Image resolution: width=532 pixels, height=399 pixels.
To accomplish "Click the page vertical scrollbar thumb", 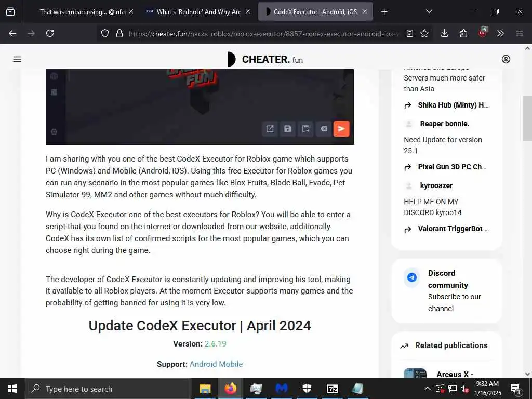I will tap(527, 118).
